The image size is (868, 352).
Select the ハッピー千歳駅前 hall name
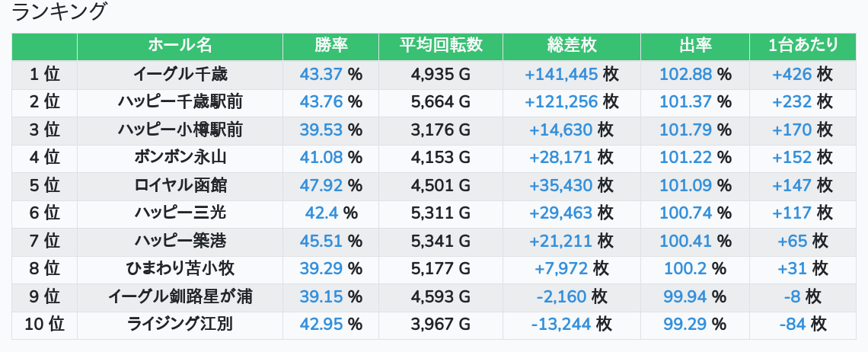(x=180, y=102)
